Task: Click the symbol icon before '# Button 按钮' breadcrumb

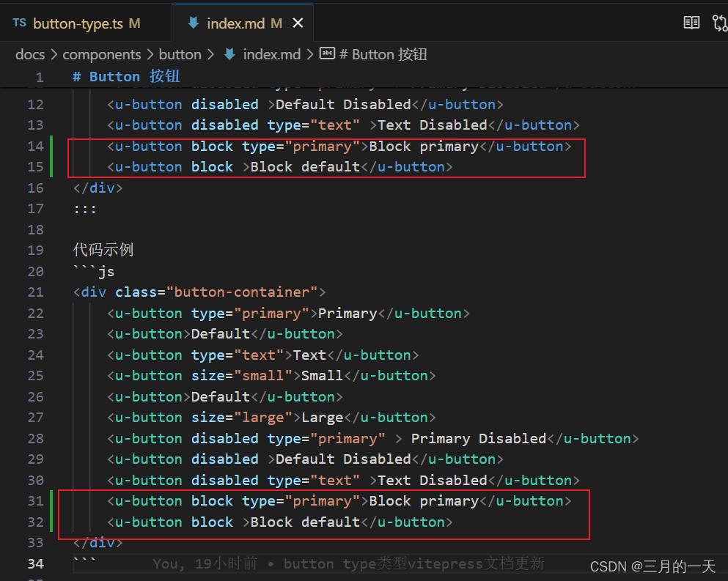Action: click(327, 53)
